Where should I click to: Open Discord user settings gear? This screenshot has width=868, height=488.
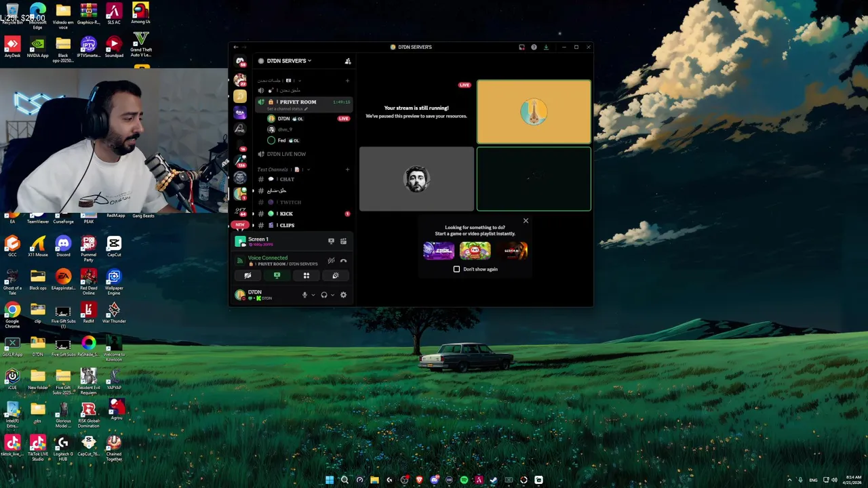click(343, 295)
